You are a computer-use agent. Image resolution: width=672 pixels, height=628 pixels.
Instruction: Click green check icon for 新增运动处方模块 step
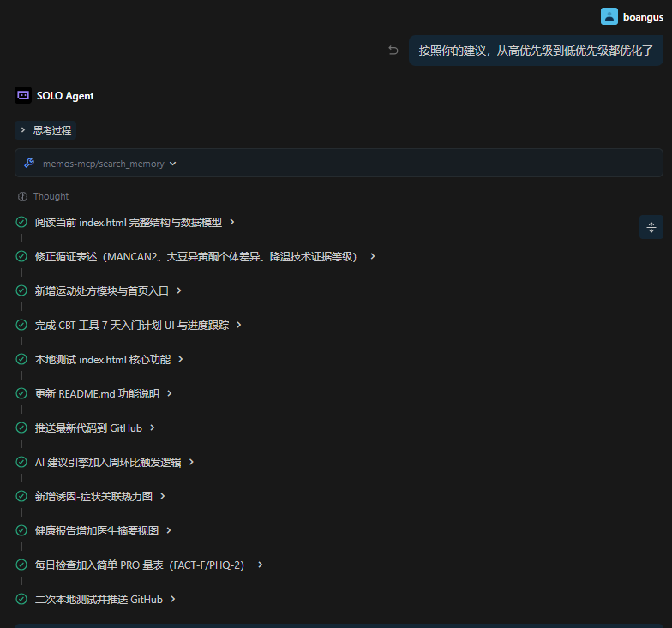tap(21, 290)
